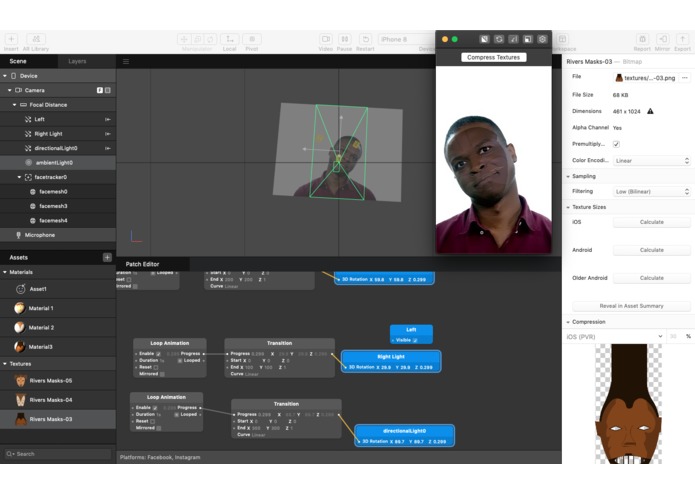Toggle Reset on Loop Animation feeding Right Light
Screen dimensions: 695x494
[156, 367]
